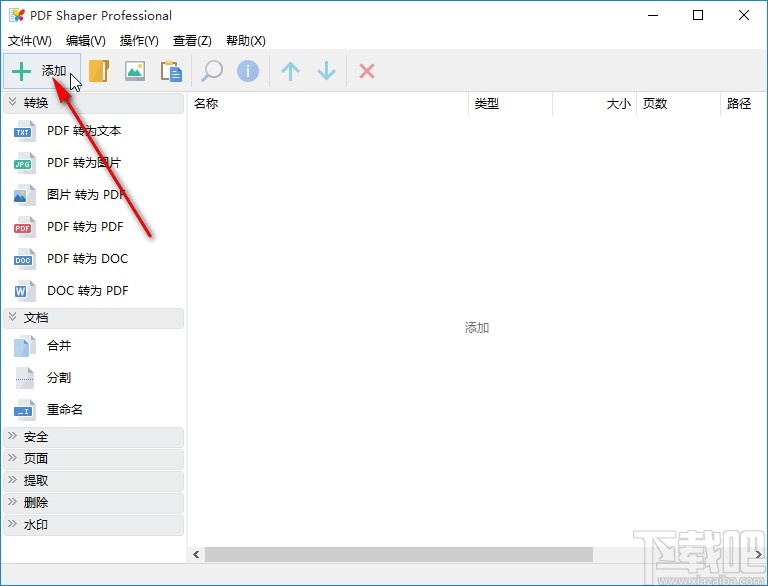Open the 查看(Z) menu

pos(192,41)
